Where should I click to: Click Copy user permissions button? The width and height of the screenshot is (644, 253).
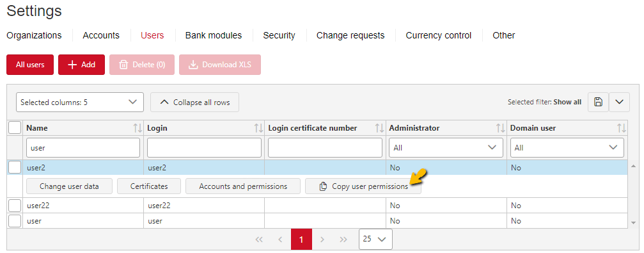coord(363,186)
